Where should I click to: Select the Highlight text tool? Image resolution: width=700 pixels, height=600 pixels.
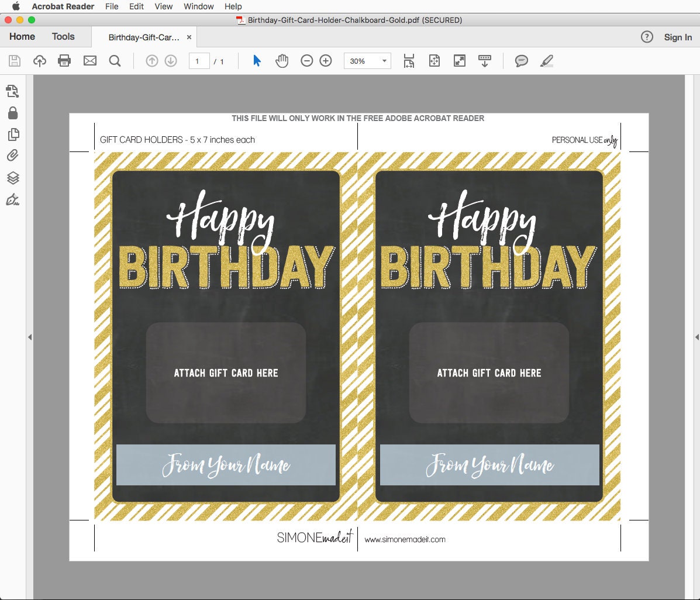point(547,61)
